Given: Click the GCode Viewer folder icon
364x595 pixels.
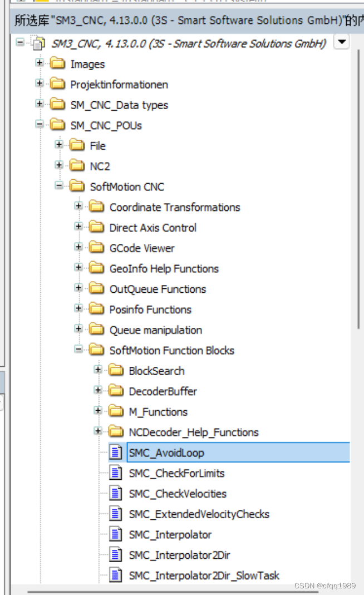Looking at the screenshot, I should (x=96, y=248).
